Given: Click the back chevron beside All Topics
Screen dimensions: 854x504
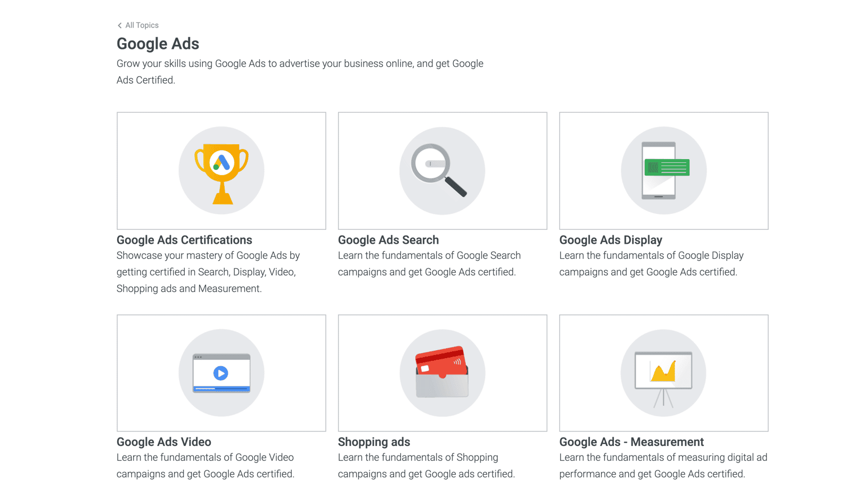Looking at the screenshot, I should tap(119, 25).
